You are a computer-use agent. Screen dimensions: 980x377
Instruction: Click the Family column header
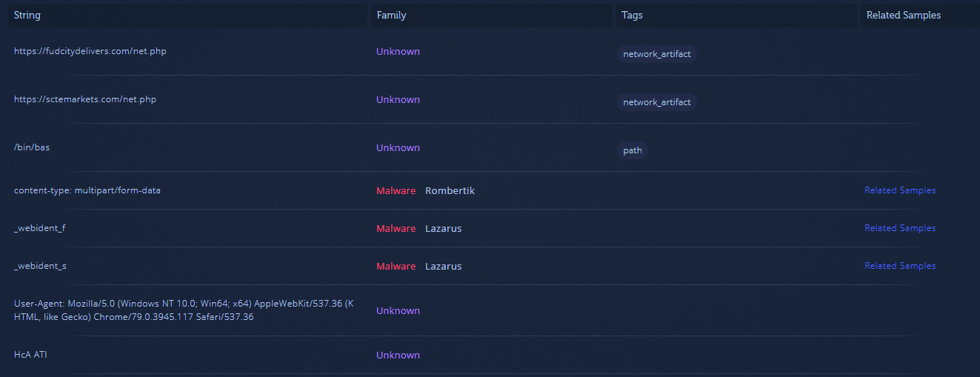391,16
